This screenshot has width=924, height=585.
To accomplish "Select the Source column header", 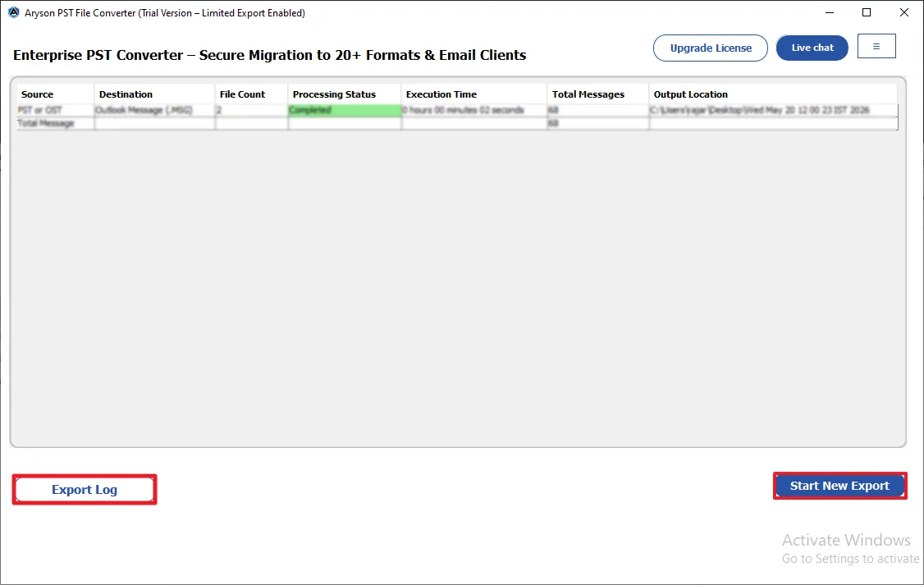I will (x=56, y=94).
